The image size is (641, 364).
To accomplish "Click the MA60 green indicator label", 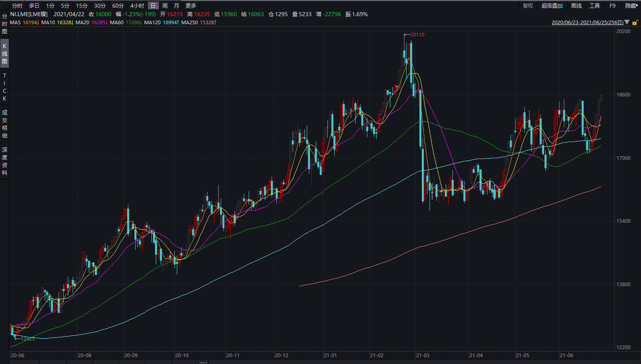I will click(126, 23).
